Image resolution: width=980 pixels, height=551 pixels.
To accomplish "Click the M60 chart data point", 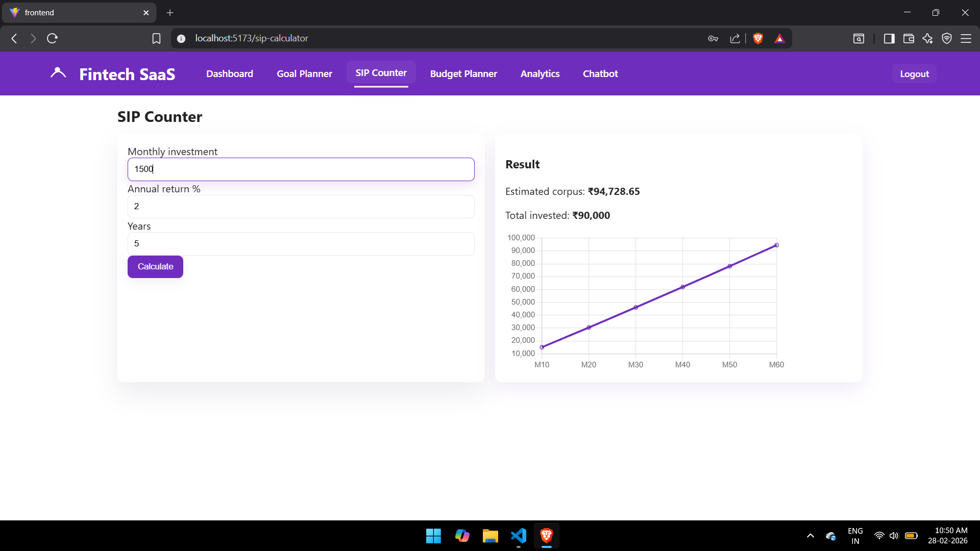I will (x=776, y=245).
